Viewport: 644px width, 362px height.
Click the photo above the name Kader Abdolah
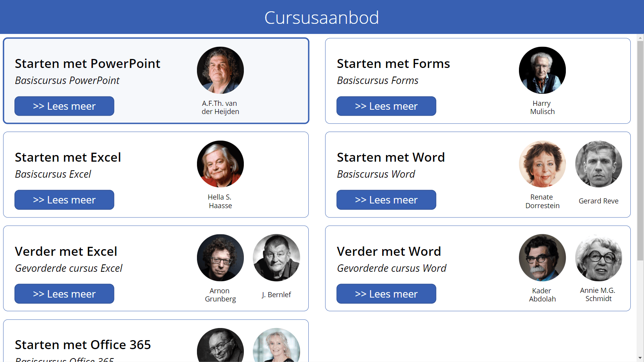click(542, 258)
